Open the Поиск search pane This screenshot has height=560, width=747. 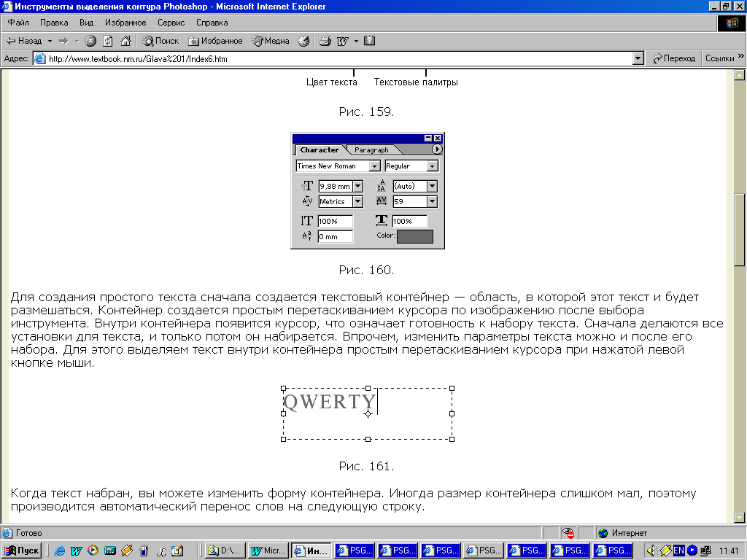[160, 41]
